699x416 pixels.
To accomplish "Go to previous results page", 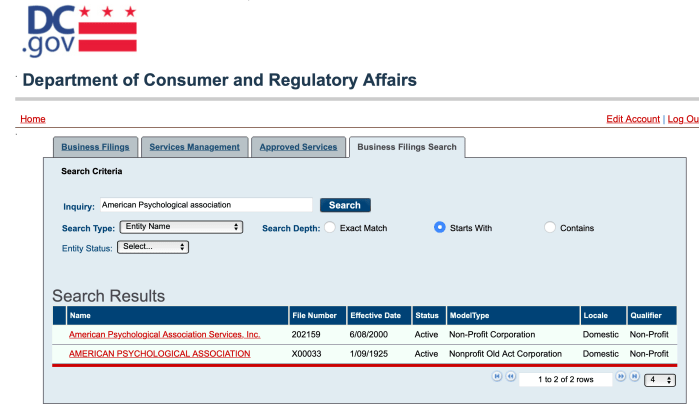I will tap(511, 379).
